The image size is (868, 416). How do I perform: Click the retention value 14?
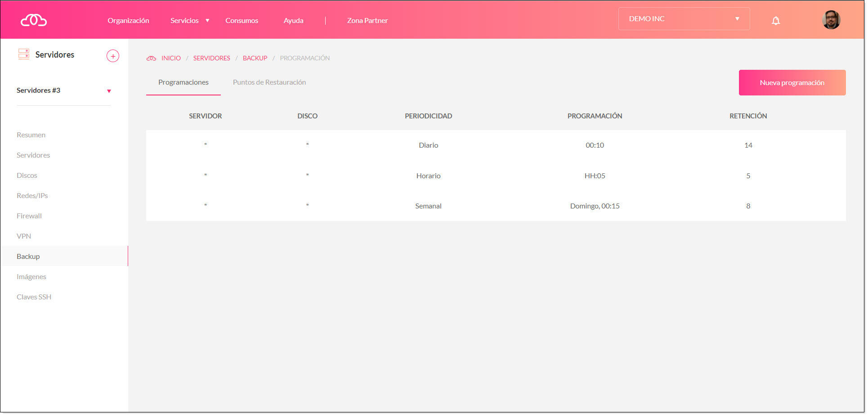(748, 145)
